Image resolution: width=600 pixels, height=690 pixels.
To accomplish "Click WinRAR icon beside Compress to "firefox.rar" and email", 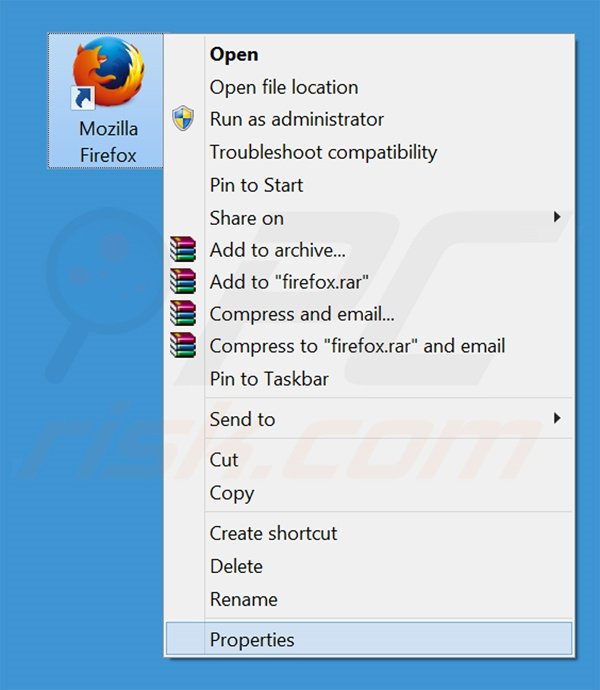I will coord(183,345).
